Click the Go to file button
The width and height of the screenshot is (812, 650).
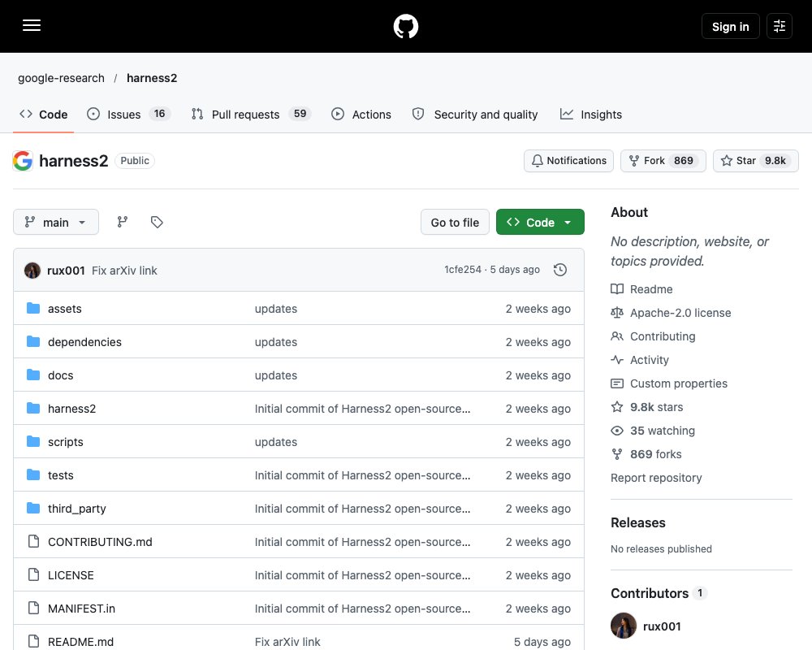click(x=455, y=223)
